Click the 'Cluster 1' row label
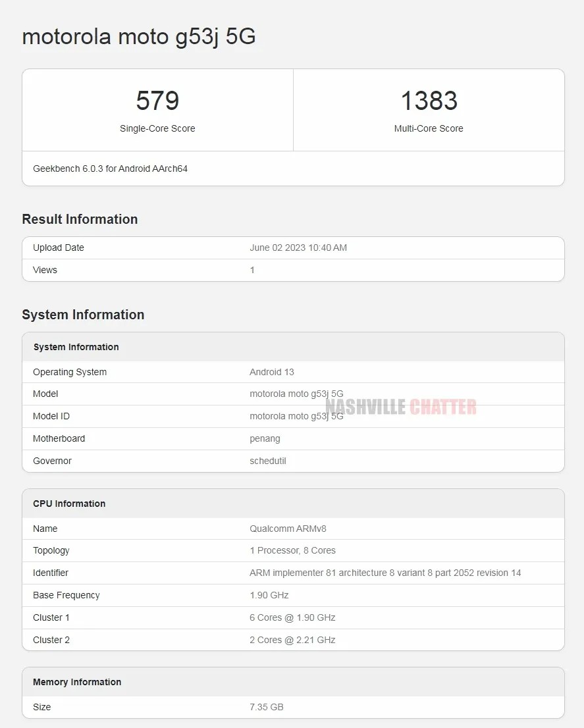Viewport: 584px width, 728px height. click(51, 617)
